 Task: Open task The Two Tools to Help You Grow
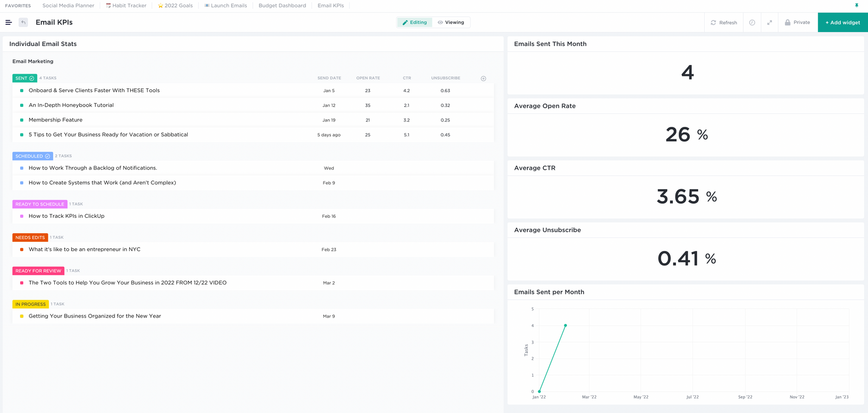(x=127, y=282)
